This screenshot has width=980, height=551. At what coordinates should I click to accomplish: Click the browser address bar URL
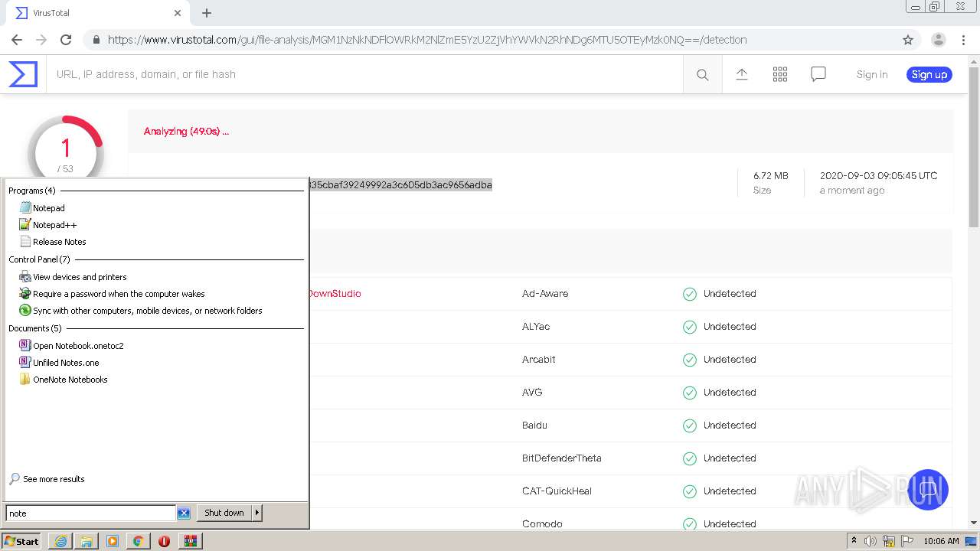click(x=427, y=40)
